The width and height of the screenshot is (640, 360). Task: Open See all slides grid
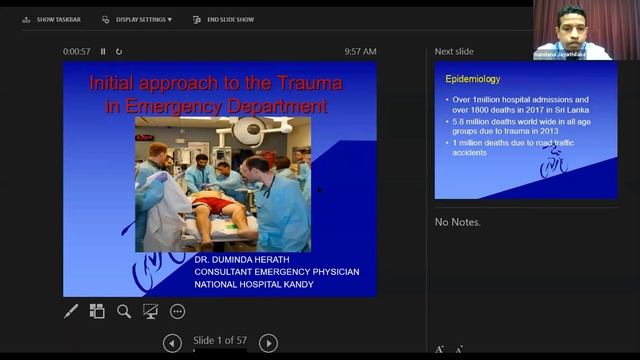coord(97,311)
